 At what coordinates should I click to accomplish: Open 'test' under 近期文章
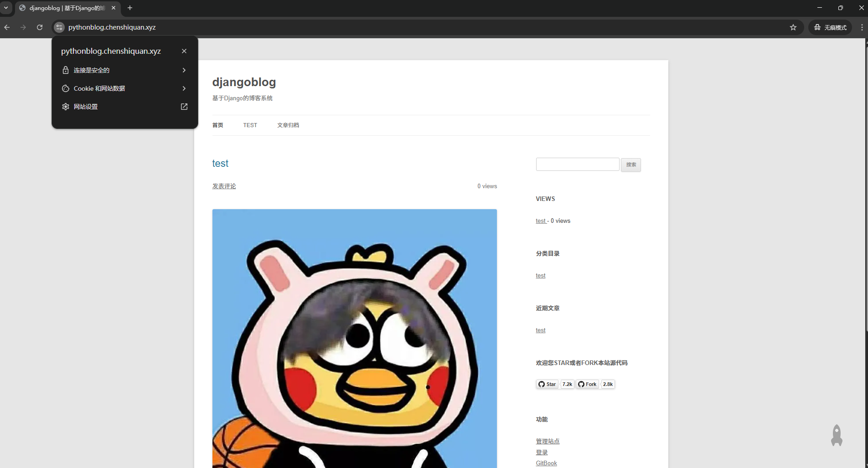pyautogui.click(x=541, y=330)
